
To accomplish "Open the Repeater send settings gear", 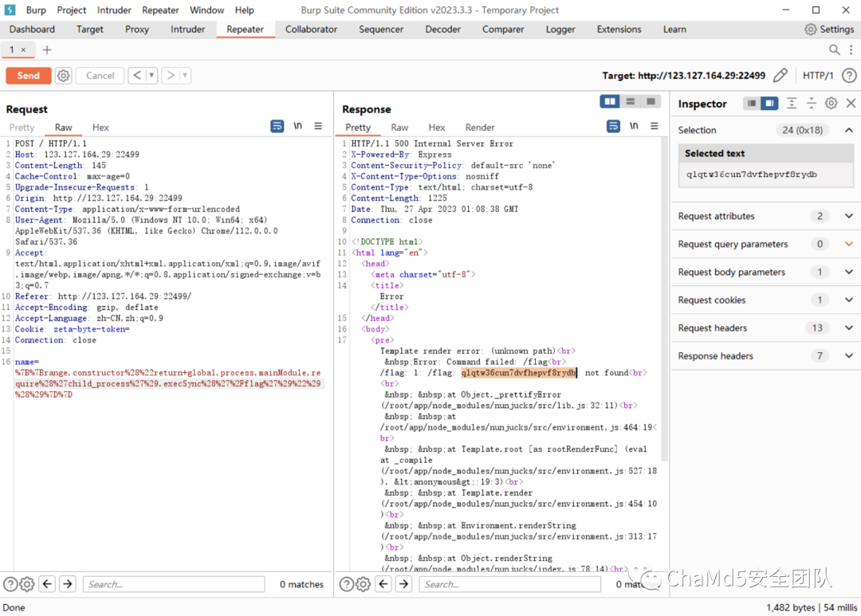I will tap(64, 75).
